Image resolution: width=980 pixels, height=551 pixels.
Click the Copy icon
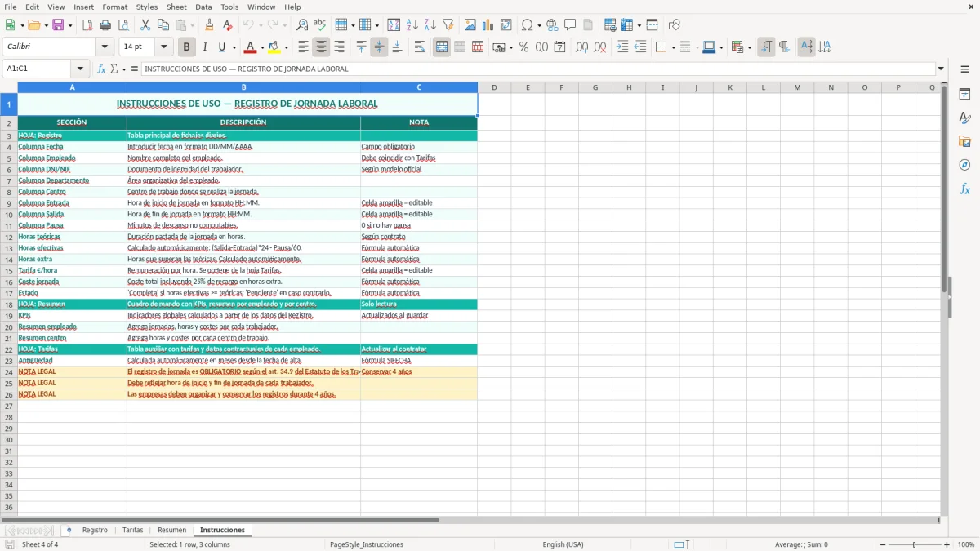coord(163,25)
